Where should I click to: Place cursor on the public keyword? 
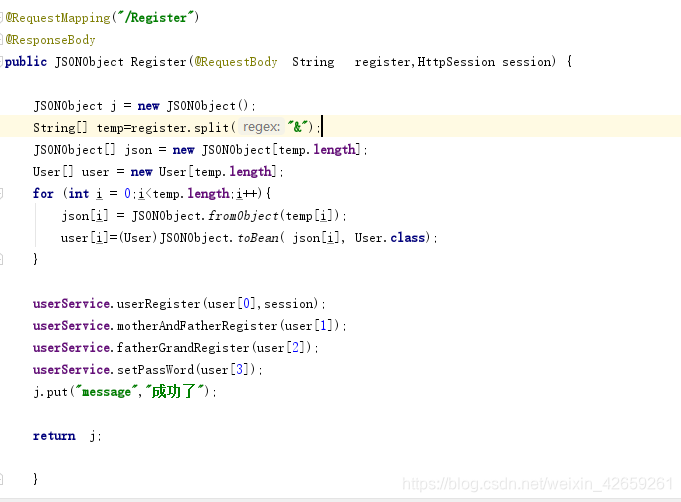(26, 62)
